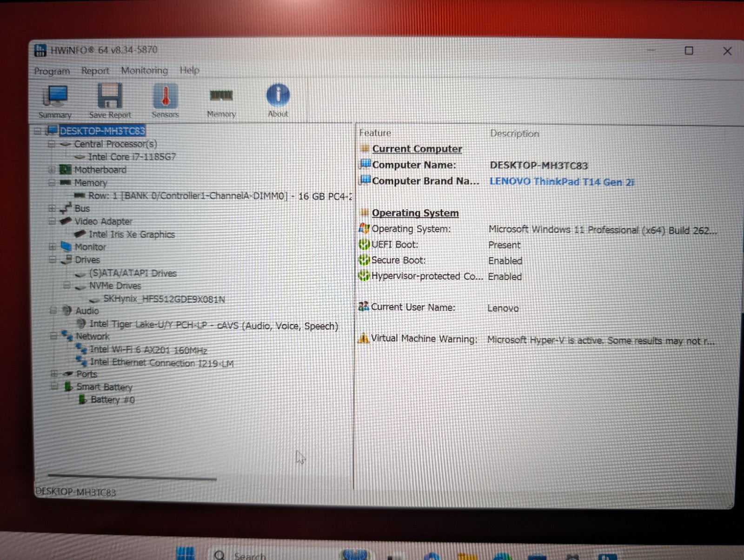
Task: Click the Microsoft Windows 11 Professional description
Action: click(x=603, y=230)
